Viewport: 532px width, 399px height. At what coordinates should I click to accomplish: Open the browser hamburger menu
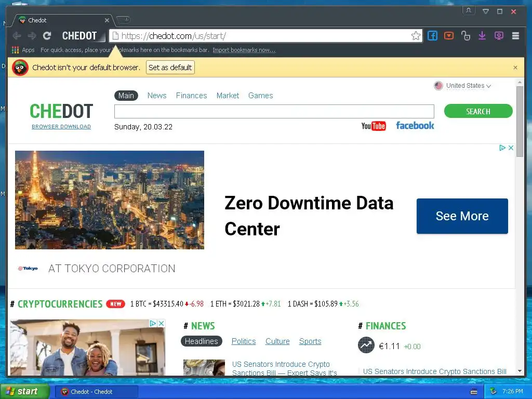tap(515, 36)
